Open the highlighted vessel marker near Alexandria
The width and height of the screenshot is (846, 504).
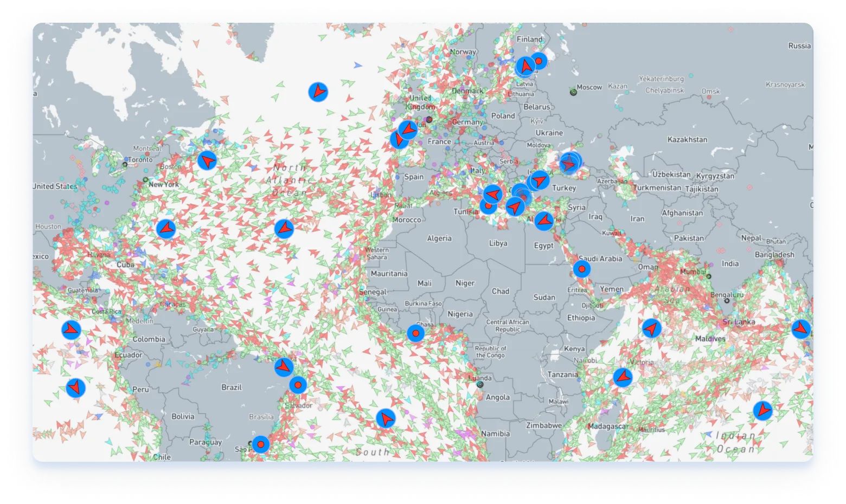click(544, 221)
